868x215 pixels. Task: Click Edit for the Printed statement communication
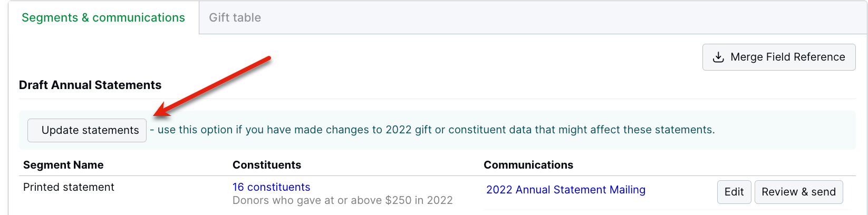tap(734, 192)
